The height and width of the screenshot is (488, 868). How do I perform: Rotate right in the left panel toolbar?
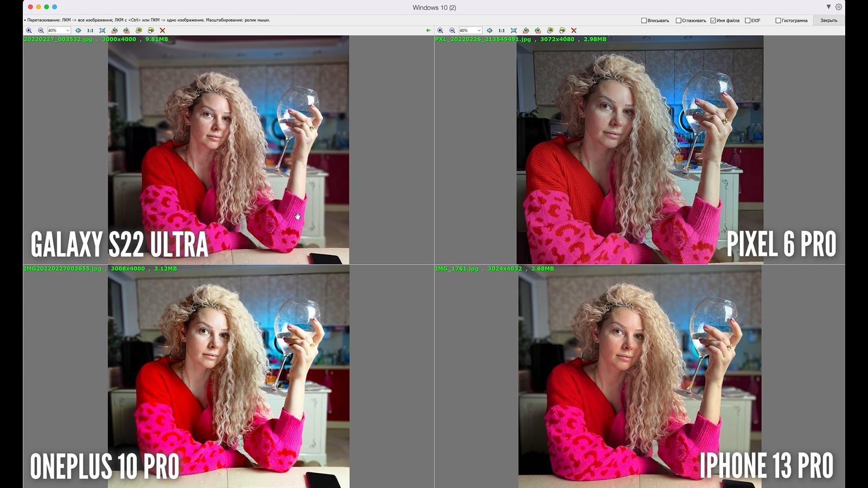[x=126, y=30]
